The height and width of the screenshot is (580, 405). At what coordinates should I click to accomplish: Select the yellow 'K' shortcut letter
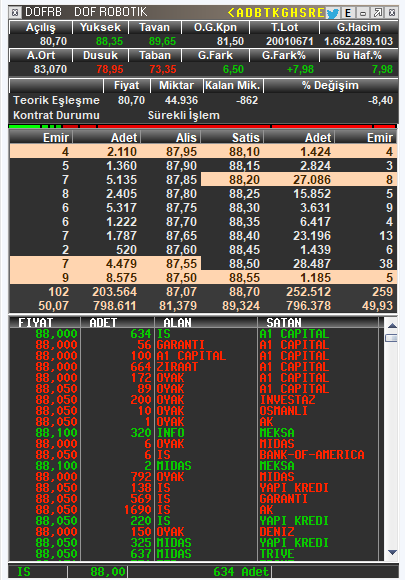tap(276, 13)
